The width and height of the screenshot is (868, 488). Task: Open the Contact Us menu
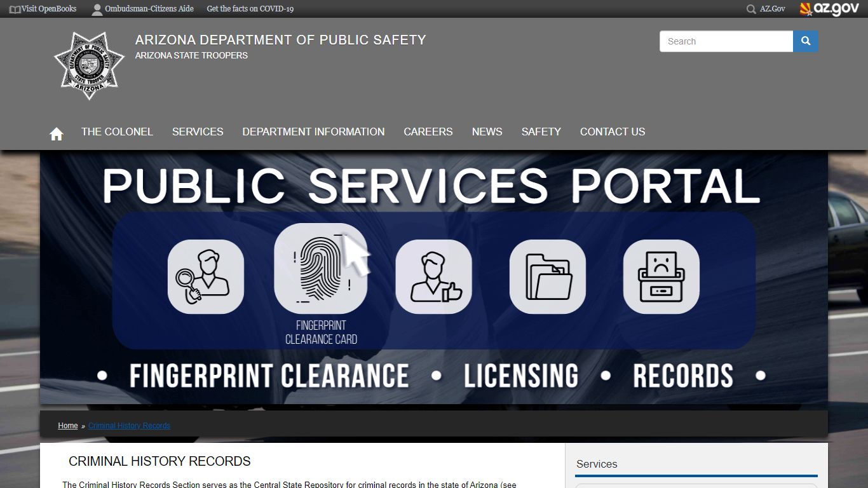tap(613, 132)
